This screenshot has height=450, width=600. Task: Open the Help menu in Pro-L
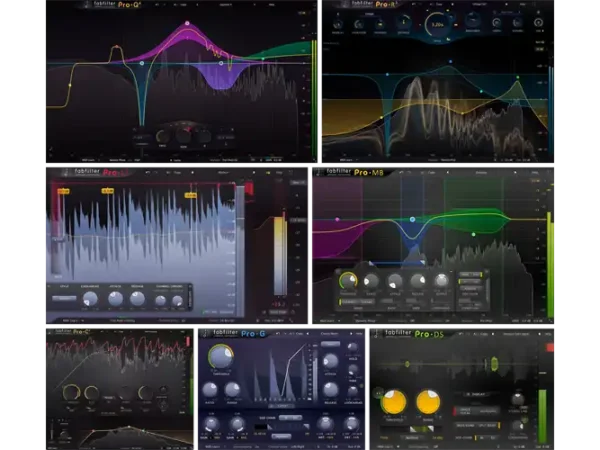[x=279, y=173]
